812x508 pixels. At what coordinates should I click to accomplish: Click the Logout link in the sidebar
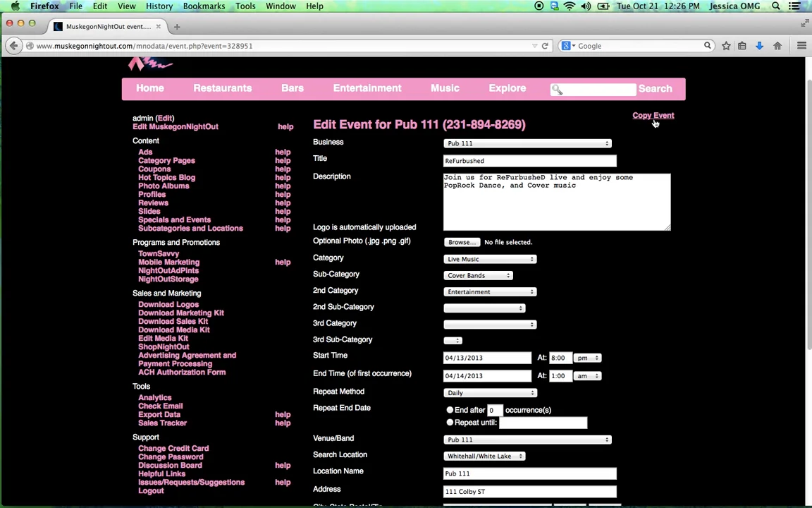[x=151, y=491]
